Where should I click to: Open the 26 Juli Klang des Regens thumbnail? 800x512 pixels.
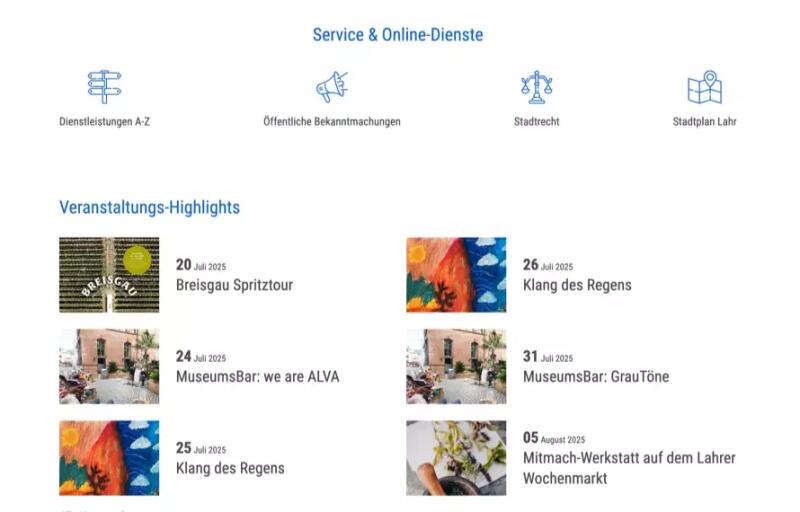[456, 275]
